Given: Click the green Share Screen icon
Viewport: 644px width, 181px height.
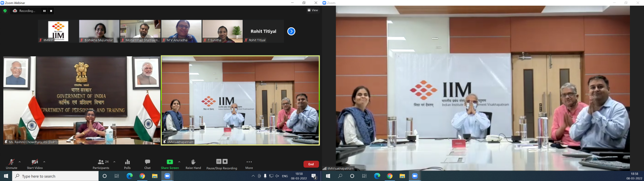Looking at the screenshot, I should click(170, 162).
